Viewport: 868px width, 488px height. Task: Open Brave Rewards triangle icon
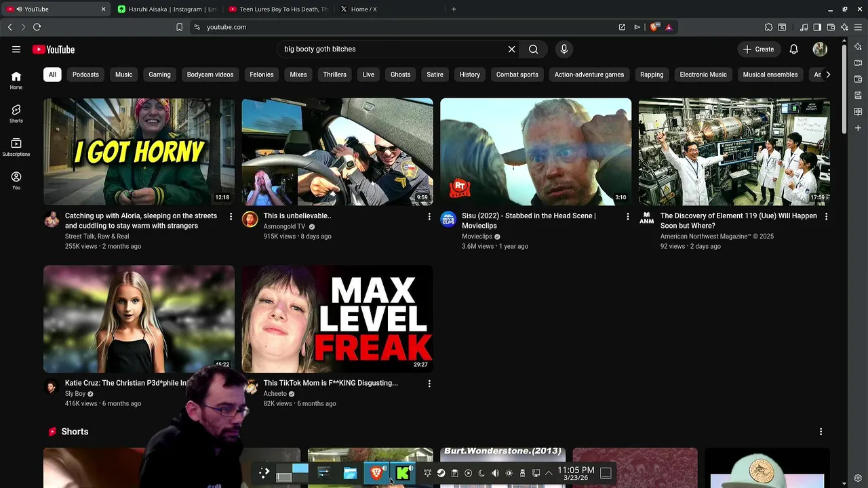click(x=669, y=27)
